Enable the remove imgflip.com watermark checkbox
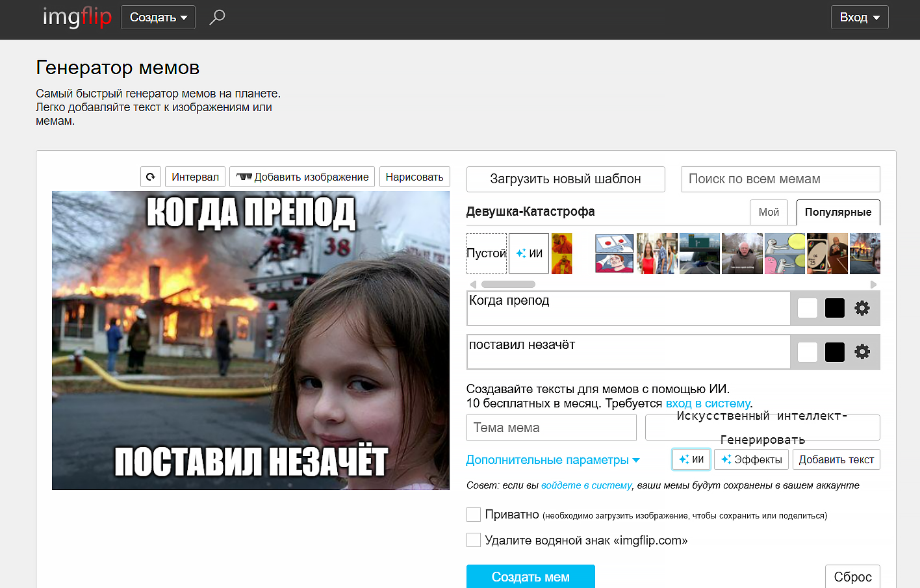Image resolution: width=920 pixels, height=588 pixels. (474, 540)
